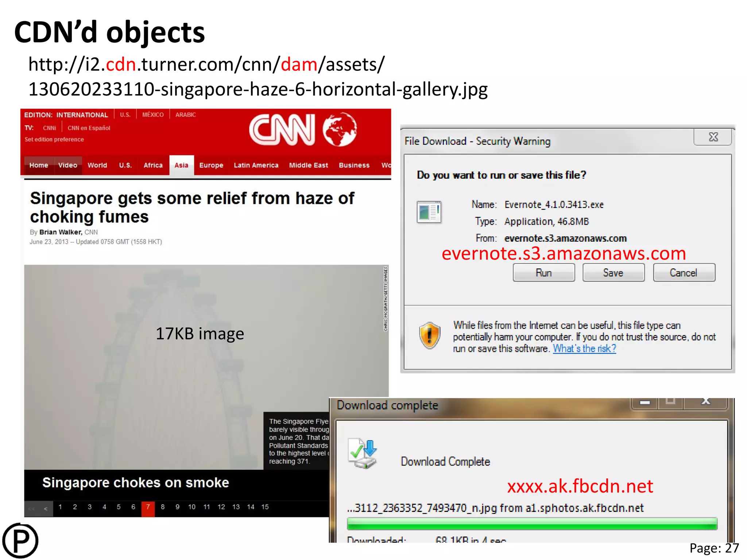Switch to the World section
The width and height of the screenshot is (747, 560).
(97, 165)
